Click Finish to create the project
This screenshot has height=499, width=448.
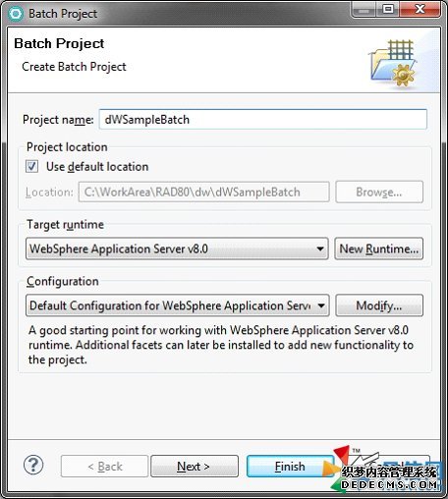(290, 466)
